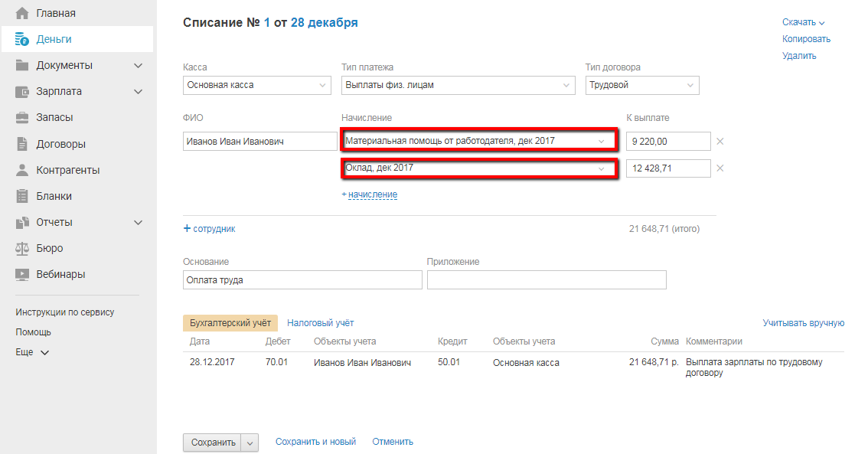Image resolution: width=868 pixels, height=454 pixels.
Task: Click the Зарплата wallet icon
Action: tap(22, 91)
